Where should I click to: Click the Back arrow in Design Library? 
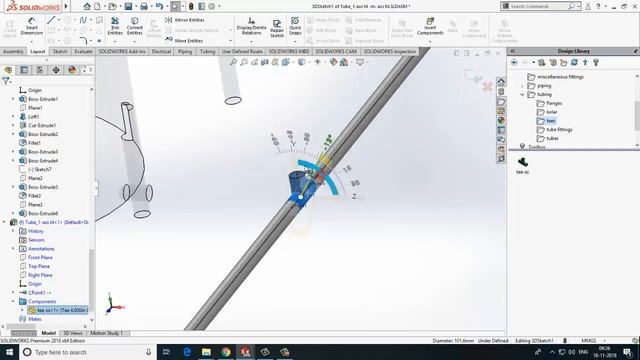(x=514, y=62)
